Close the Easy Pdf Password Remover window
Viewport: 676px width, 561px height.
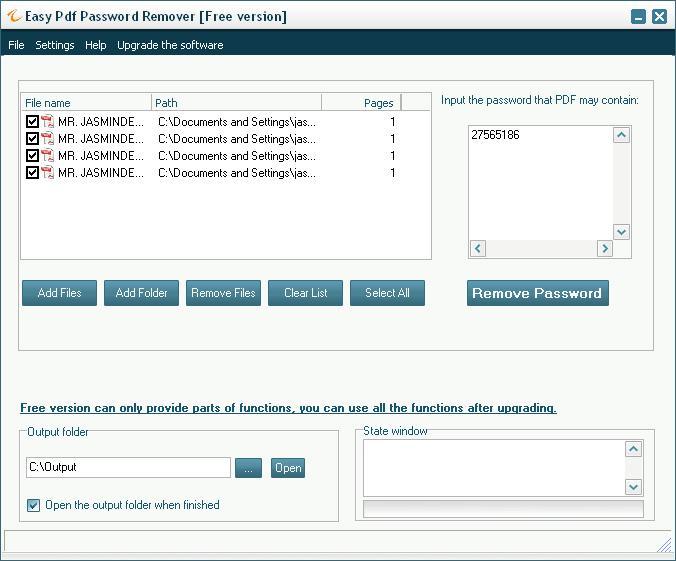tap(659, 17)
